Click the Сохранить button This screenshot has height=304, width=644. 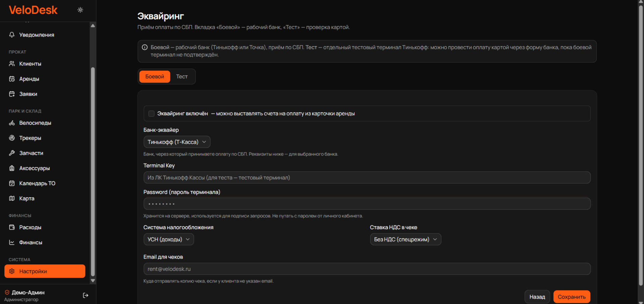(x=572, y=297)
